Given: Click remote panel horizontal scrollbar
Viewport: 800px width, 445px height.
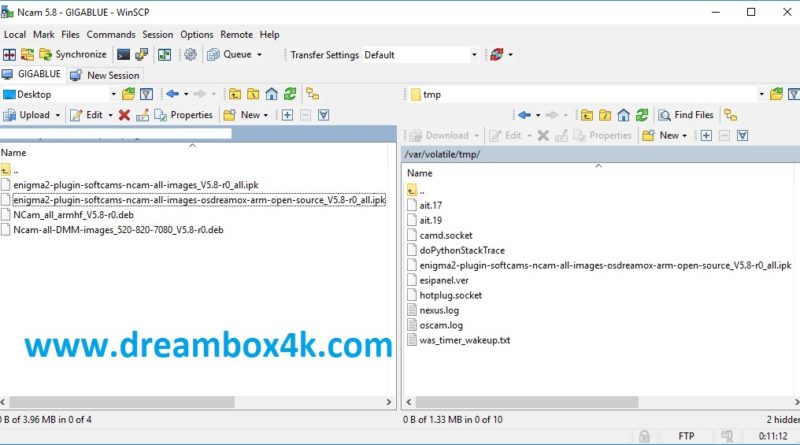Looking at the screenshot, I should click(x=527, y=402).
